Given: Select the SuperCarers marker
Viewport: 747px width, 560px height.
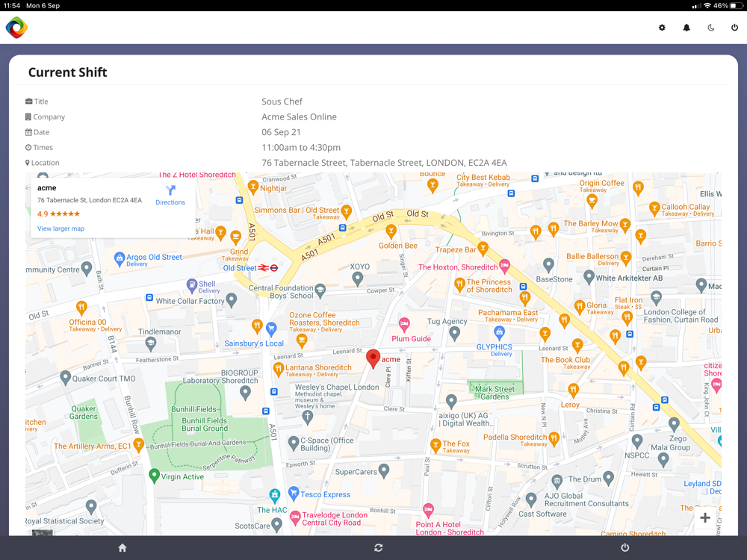Looking at the screenshot, I should tap(383, 471).
